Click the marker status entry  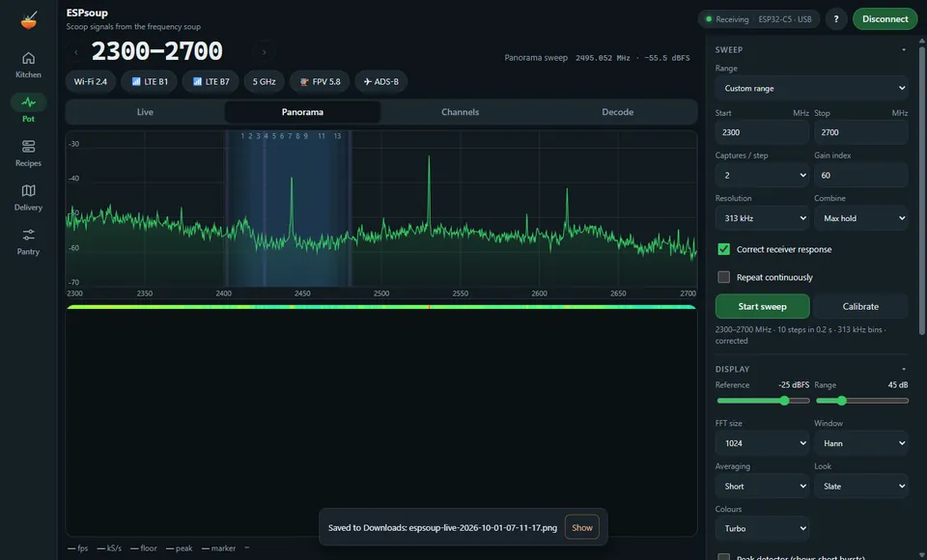click(x=218, y=548)
